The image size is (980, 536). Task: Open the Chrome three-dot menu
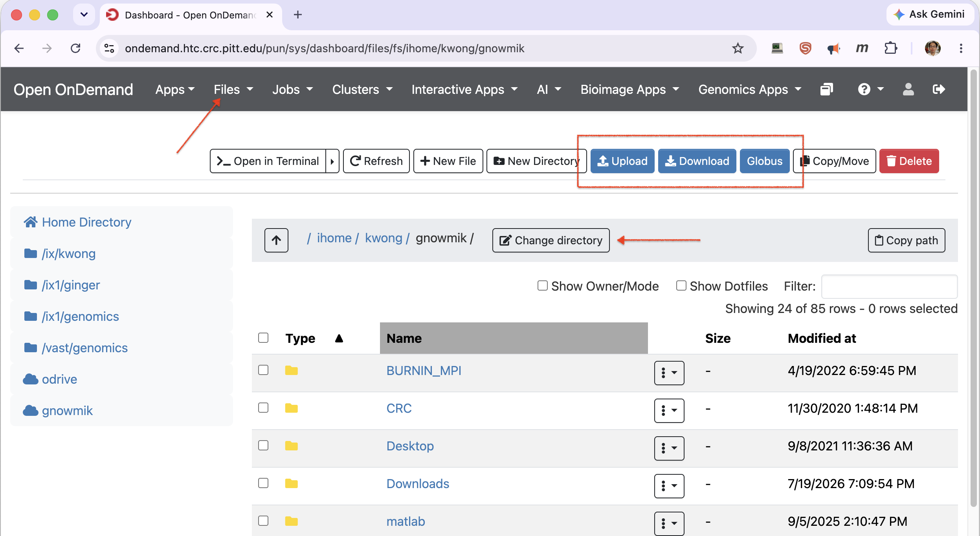coord(961,48)
